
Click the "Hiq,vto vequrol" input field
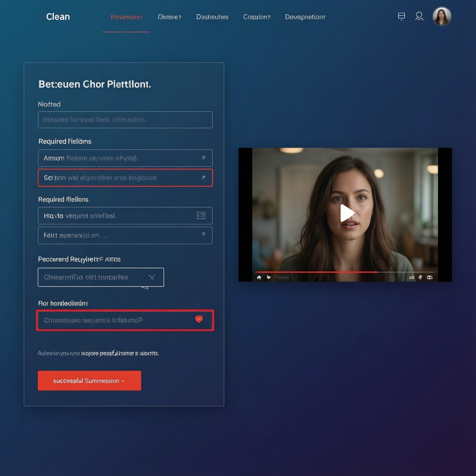pos(125,216)
